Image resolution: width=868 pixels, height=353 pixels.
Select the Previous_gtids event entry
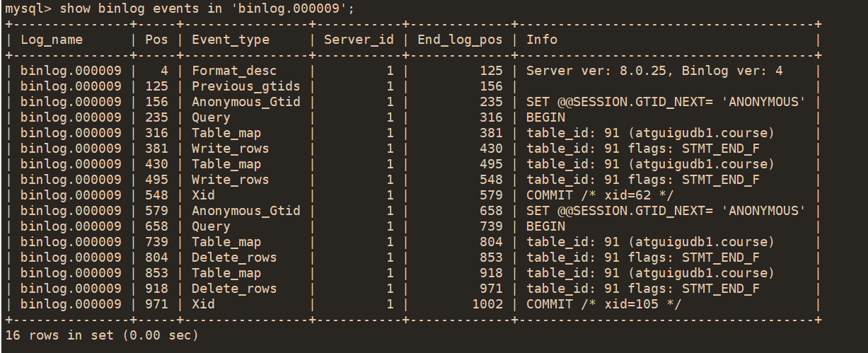point(245,86)
